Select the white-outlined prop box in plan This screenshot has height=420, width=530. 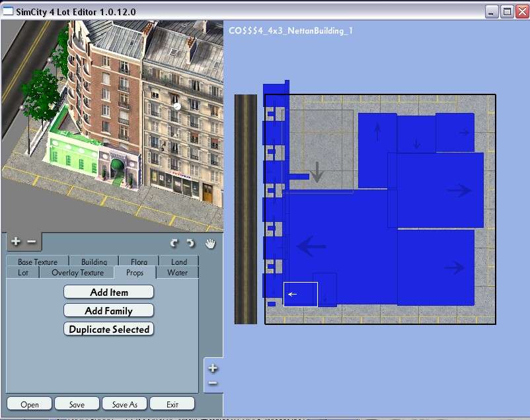tap(301, 295)
